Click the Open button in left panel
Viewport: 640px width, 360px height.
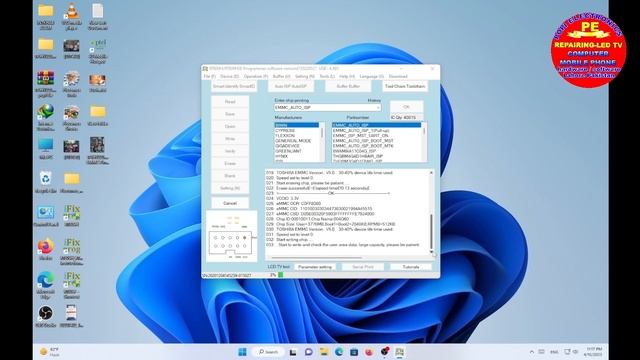[x=230, y=127]
